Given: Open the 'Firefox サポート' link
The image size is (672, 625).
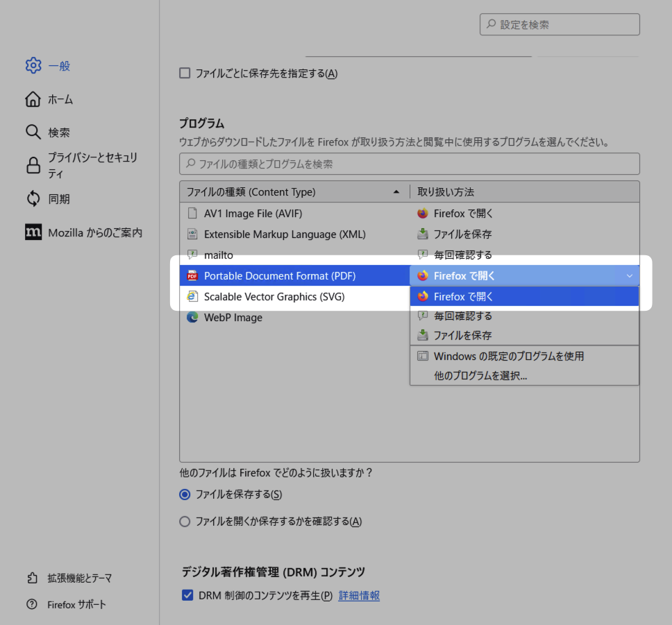Looking at the screenshot, I should 77,605.
